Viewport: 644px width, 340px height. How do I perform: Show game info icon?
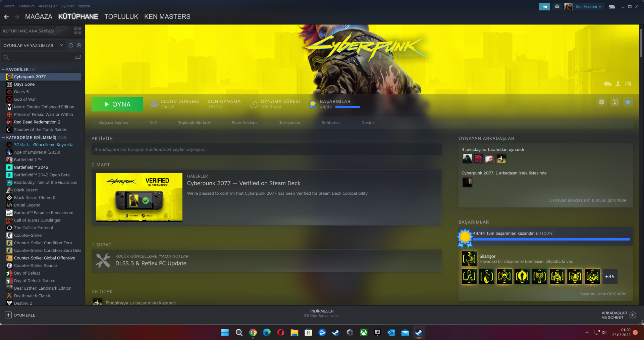(x=614, y=102)
